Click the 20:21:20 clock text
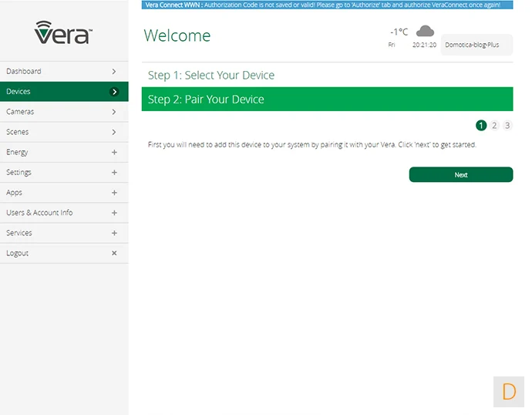The width and height of the screenshot is (532, 415). [x=424, y=45]
